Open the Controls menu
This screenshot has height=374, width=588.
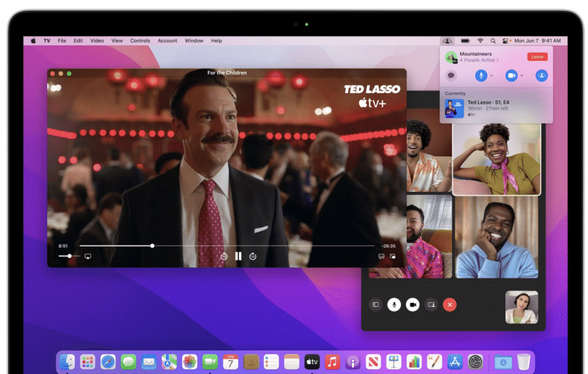coord(140,41)
